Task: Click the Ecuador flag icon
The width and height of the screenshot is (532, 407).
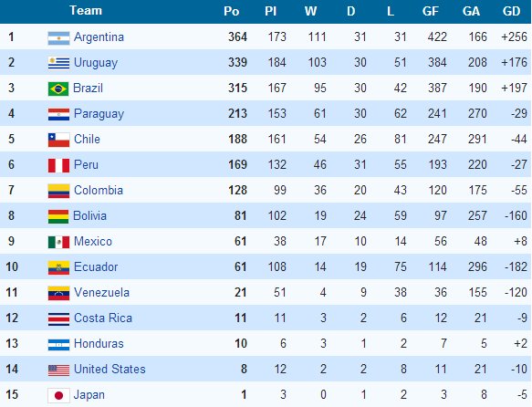Action: [58, 267]
